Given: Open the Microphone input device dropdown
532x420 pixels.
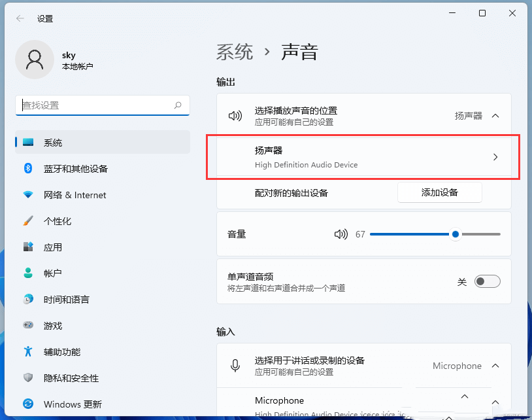Looking at the screenshot, I should [465, 366].
